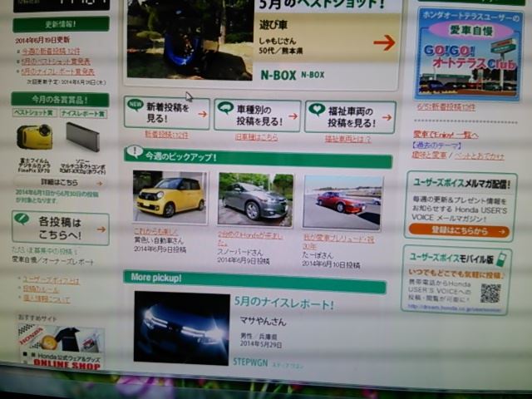This screenshot has width=532, height=399.
Task: Open the 5月のベストショット賞発表 link
Action: (x=56, y=62)
